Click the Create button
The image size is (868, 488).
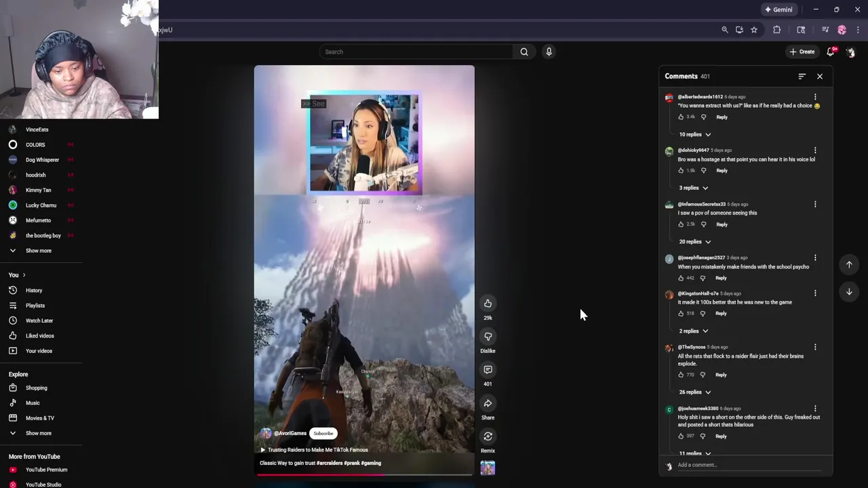802,52
